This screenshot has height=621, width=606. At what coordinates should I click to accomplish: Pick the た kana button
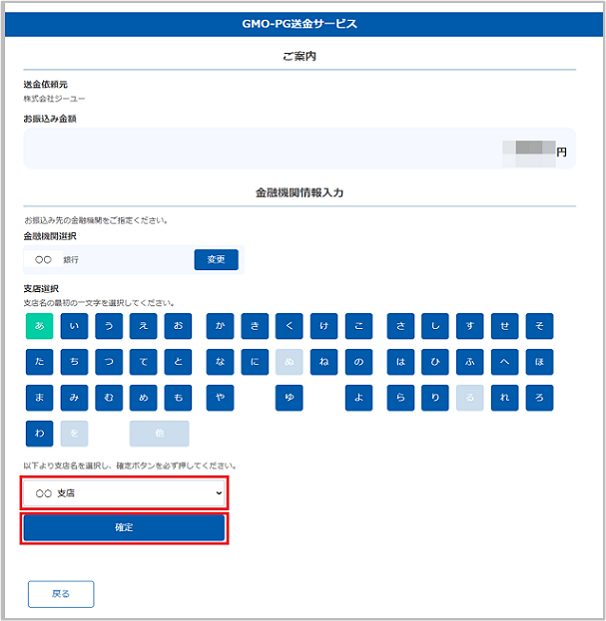coord(39,362)
